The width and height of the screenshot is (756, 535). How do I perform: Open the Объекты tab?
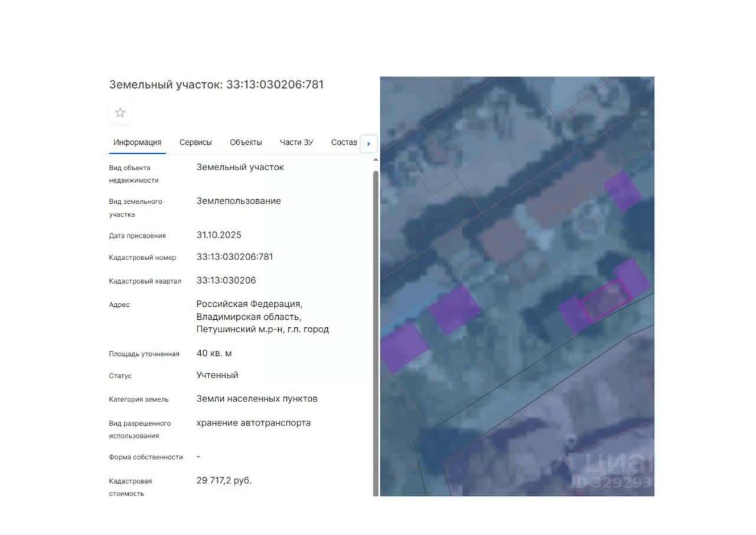[246, 142]
